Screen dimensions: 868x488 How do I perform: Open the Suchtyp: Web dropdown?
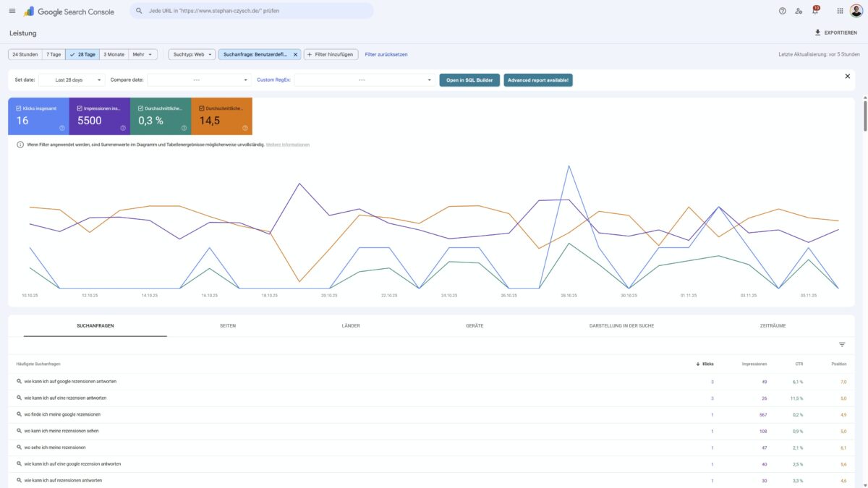(192, 54)
